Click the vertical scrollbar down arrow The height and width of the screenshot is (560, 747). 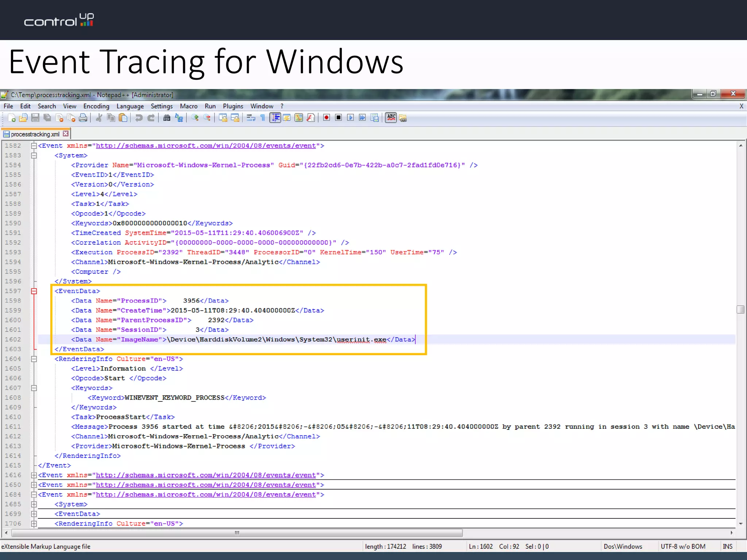[740, 524]
